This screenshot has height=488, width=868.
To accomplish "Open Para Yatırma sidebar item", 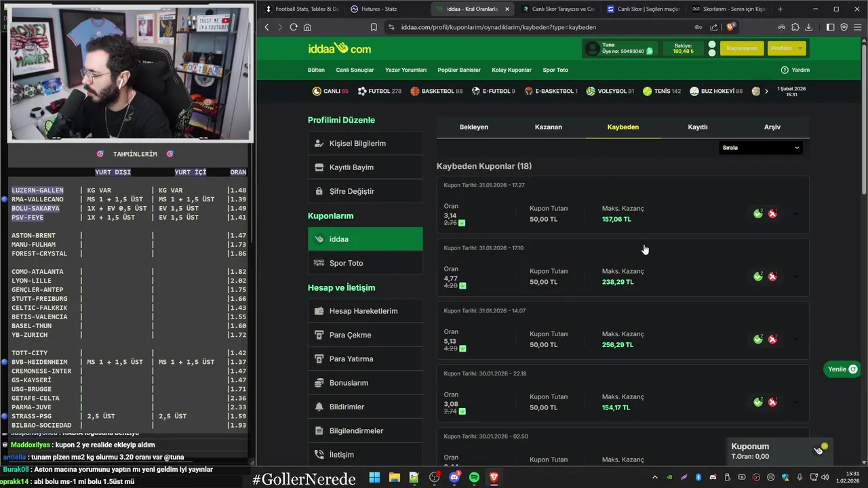I will [366, 359].
